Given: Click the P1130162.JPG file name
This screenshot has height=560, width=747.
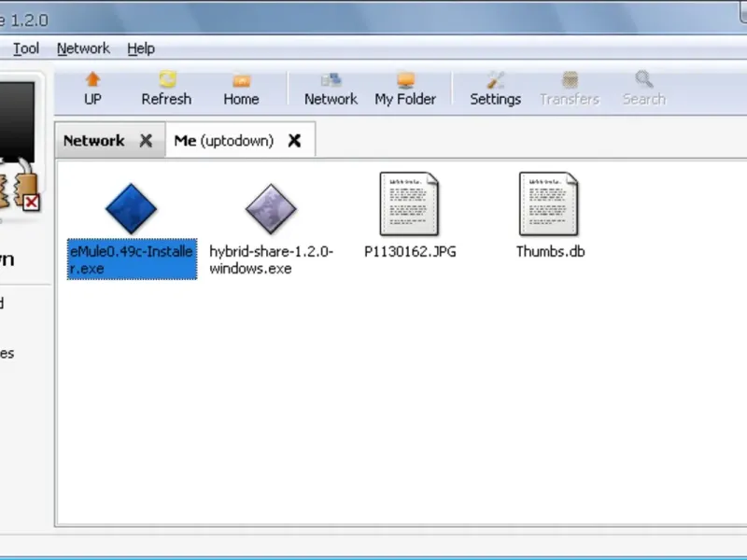Looking at the screenshot, I should 410,251.
